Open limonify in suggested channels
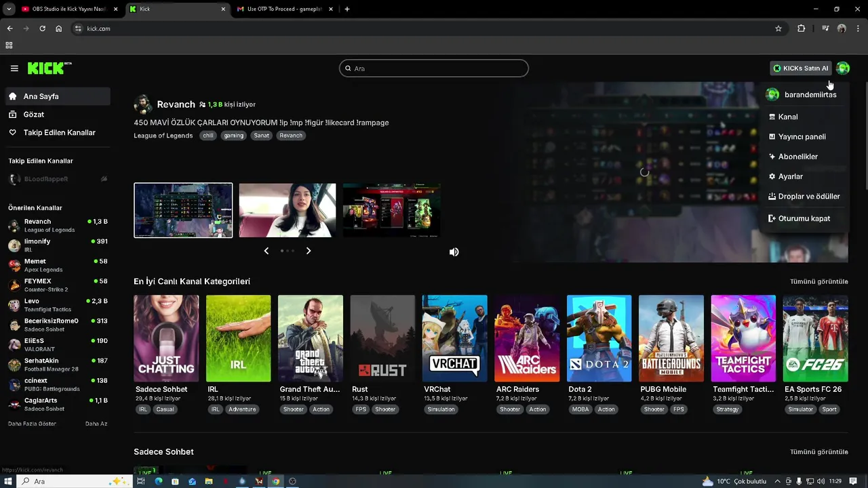Viewport: 868px width, 488px height. coord(58,245)
